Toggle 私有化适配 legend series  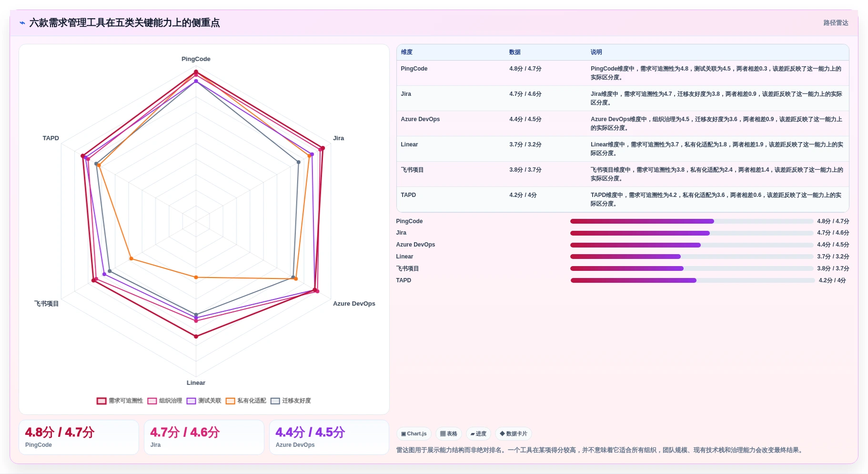246,401
